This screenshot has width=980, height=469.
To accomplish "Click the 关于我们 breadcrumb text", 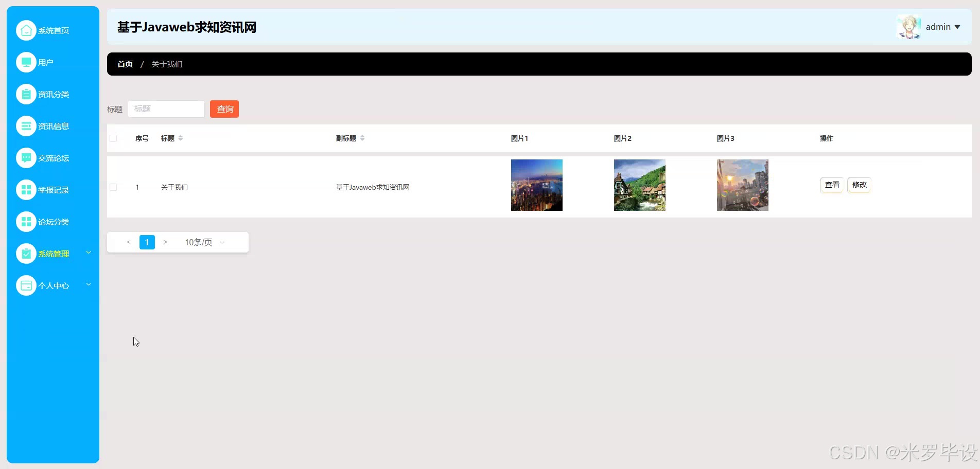I will point(167,64).
